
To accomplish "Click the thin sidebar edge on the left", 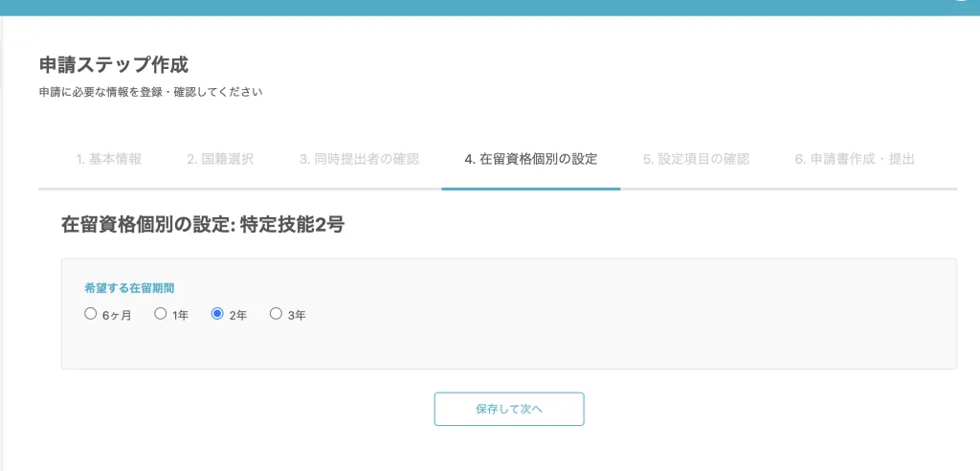I will coord(3,239).
